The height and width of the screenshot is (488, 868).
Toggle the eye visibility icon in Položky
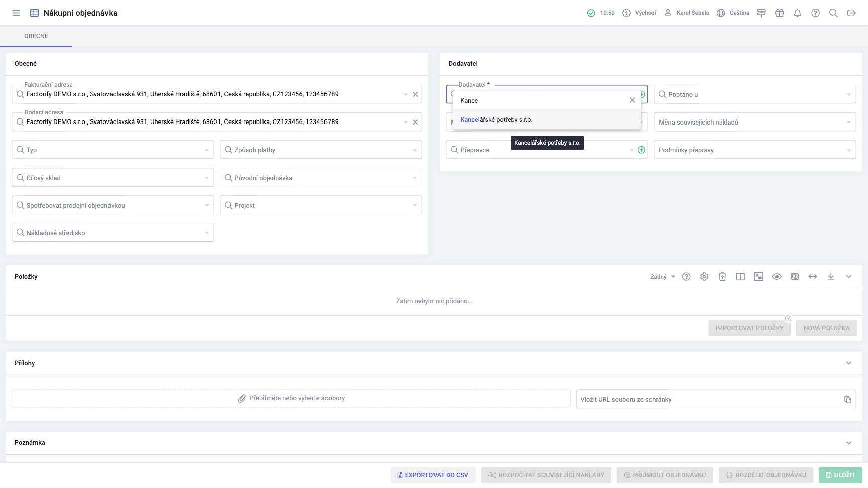point(777,277)
